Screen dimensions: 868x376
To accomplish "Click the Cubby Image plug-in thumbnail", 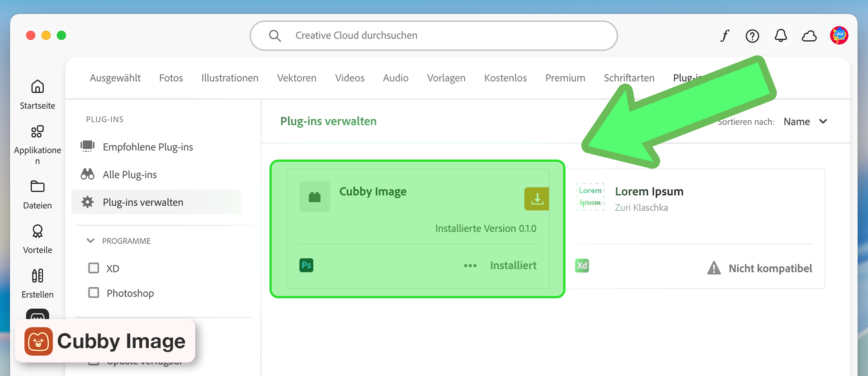I will pos(315,197).
